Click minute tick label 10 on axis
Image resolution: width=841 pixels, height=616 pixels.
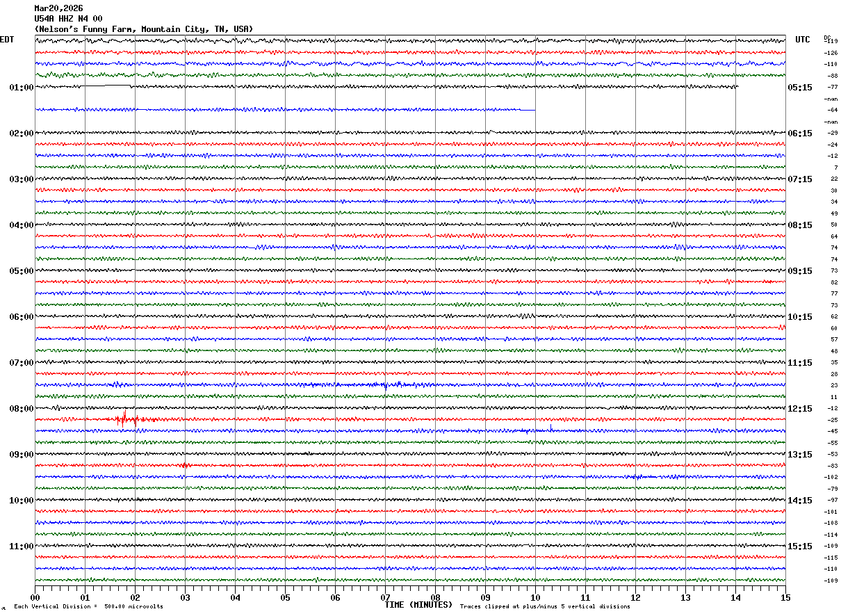[535, 597]
